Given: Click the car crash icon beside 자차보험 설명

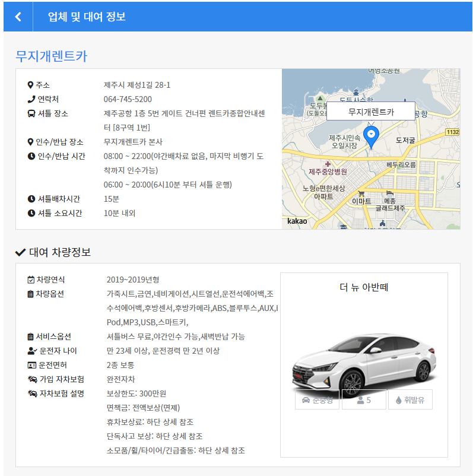Looking at the screenshot, I should pos(32,394).
